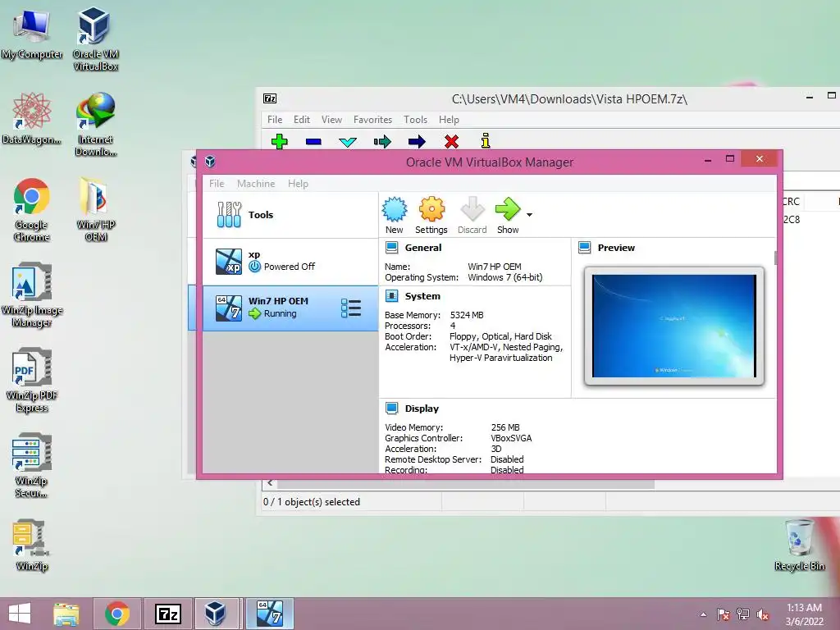This screenshot has width=840, height=630.
Task: Open WinZip Image Manager desktop shortcut
Action: 32,295
